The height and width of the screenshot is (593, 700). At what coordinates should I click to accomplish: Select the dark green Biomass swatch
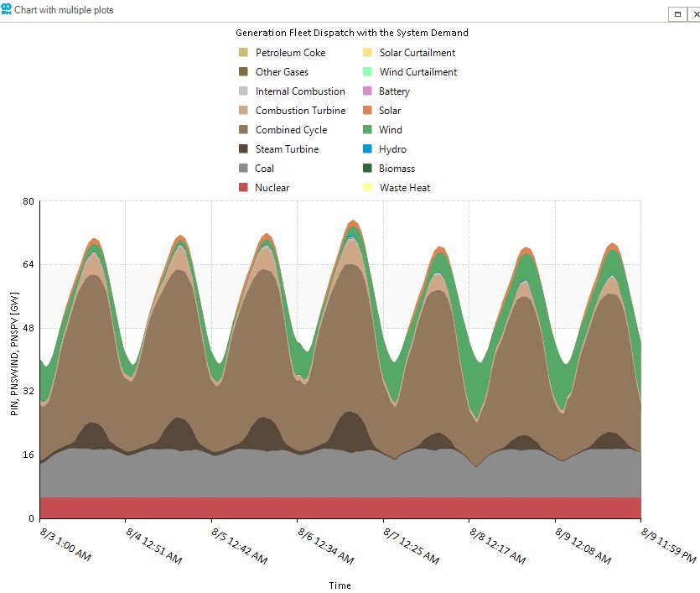point(367,169)
